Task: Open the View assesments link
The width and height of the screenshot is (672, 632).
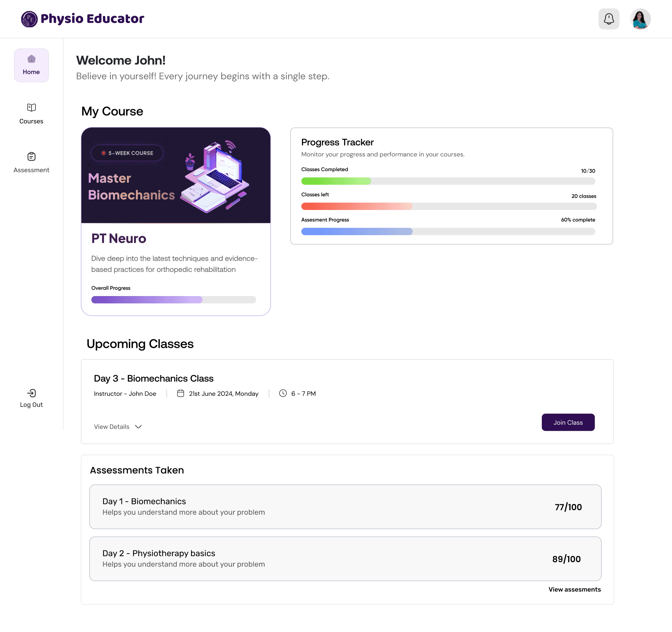Action: click(575, 589)
